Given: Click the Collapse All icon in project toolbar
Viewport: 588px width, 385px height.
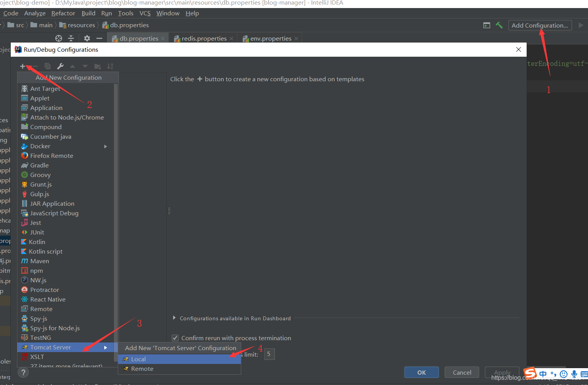Looking at the screenshot, I should pyautogui.click(x=71, y=38).
